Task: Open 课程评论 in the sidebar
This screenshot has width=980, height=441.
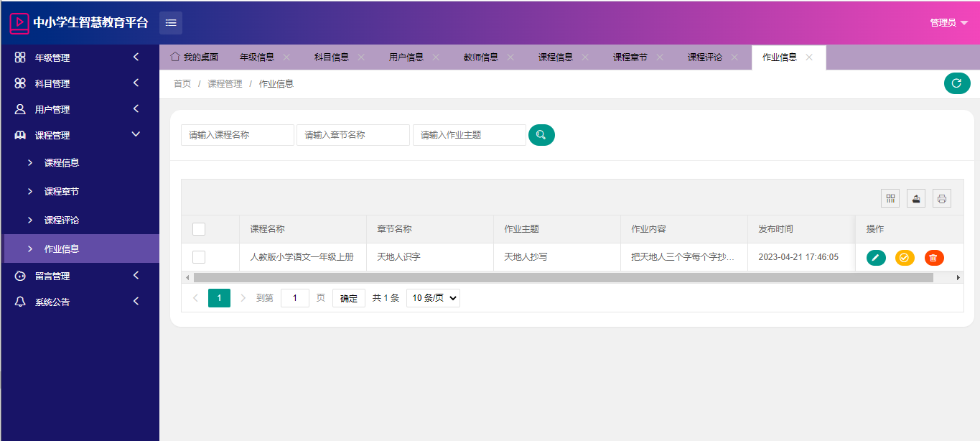Action: pos(80,220)
